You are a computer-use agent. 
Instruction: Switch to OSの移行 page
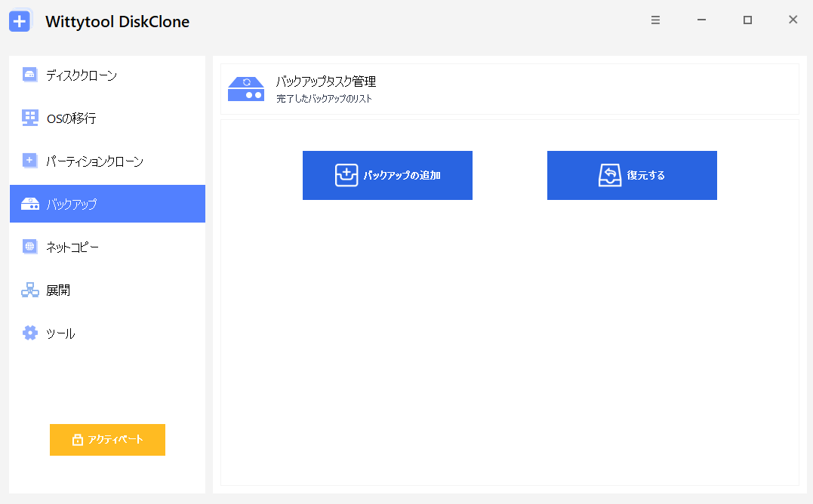[107, 118]
